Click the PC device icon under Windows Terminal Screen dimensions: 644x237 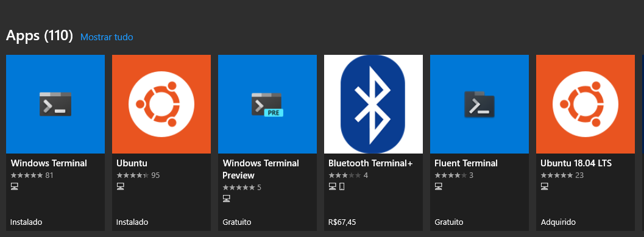(x=15, y=187)
